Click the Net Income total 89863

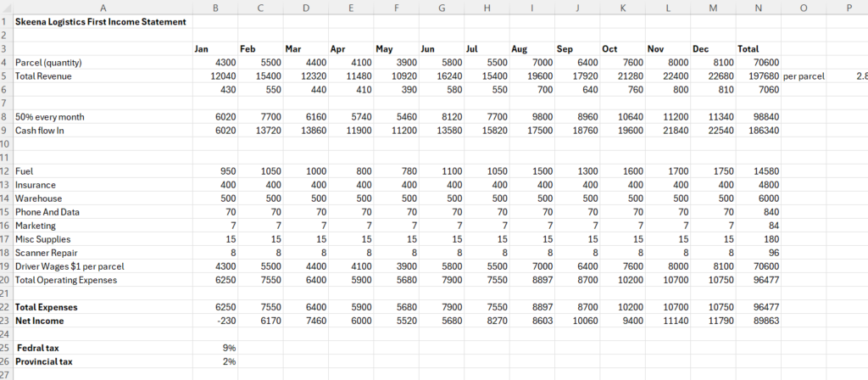click(x=758, y=321)
